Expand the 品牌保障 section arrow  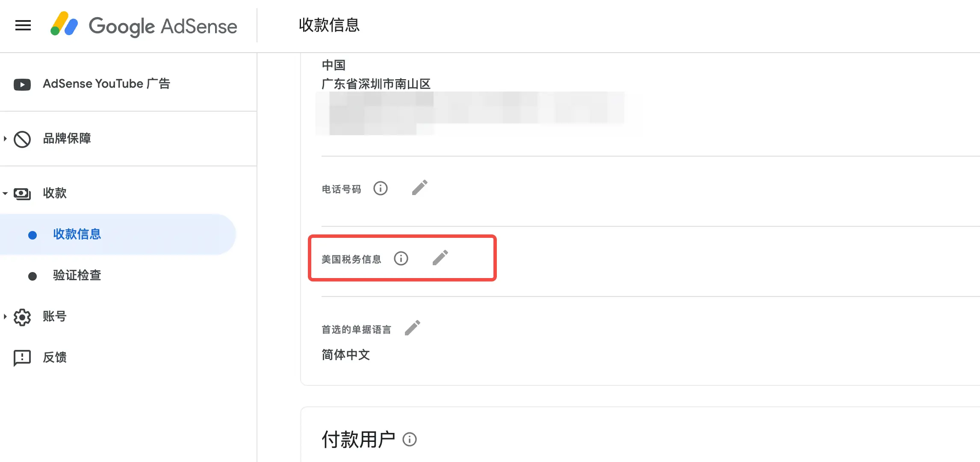pyautogui.click(x=5, y=139)
